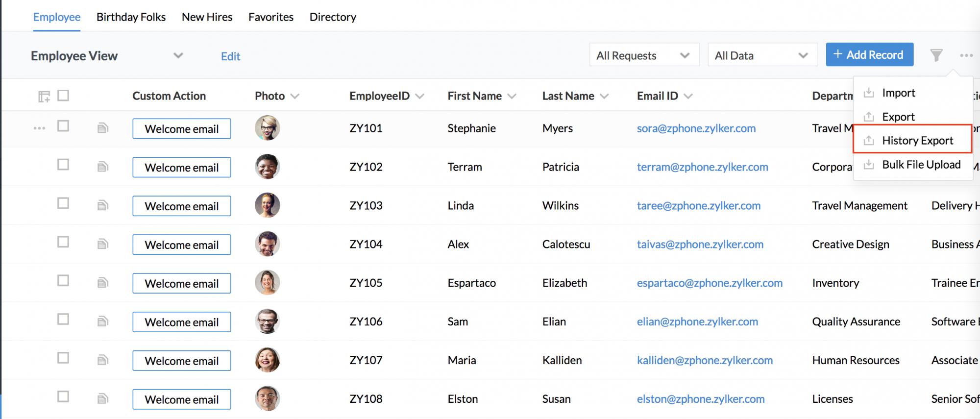Click the add column table icon
Viewport: 980px width, 419px height.
pyautogui.click(x=44, y=97)
